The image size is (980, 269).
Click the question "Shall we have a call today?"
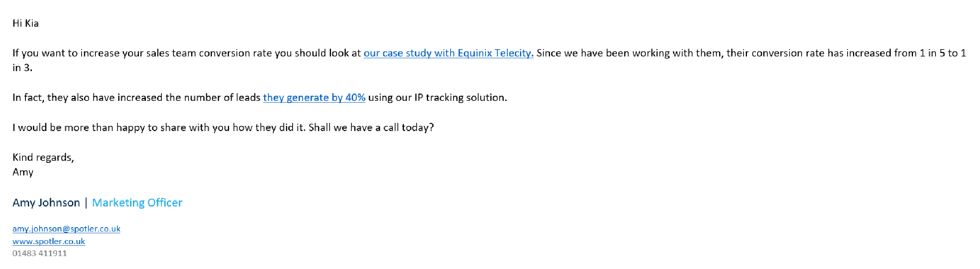[371, 128]
